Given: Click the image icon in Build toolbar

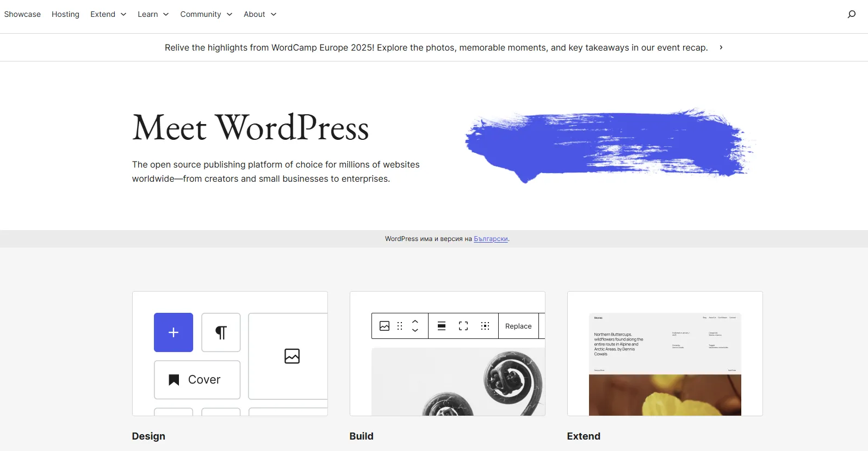Looking at the screenshot, I should point(385,326).
